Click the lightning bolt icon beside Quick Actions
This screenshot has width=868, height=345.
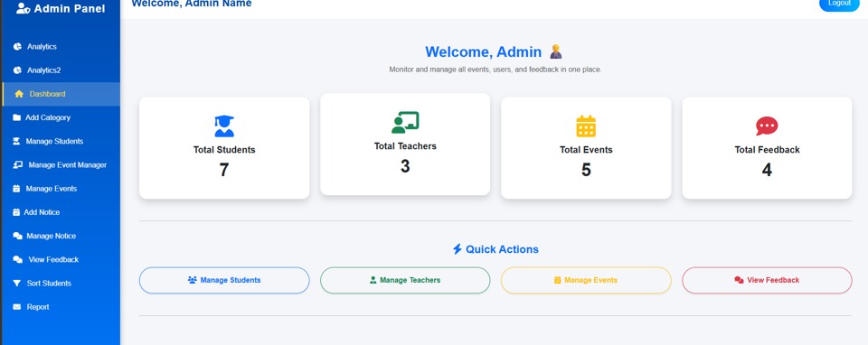click(458, 249)
